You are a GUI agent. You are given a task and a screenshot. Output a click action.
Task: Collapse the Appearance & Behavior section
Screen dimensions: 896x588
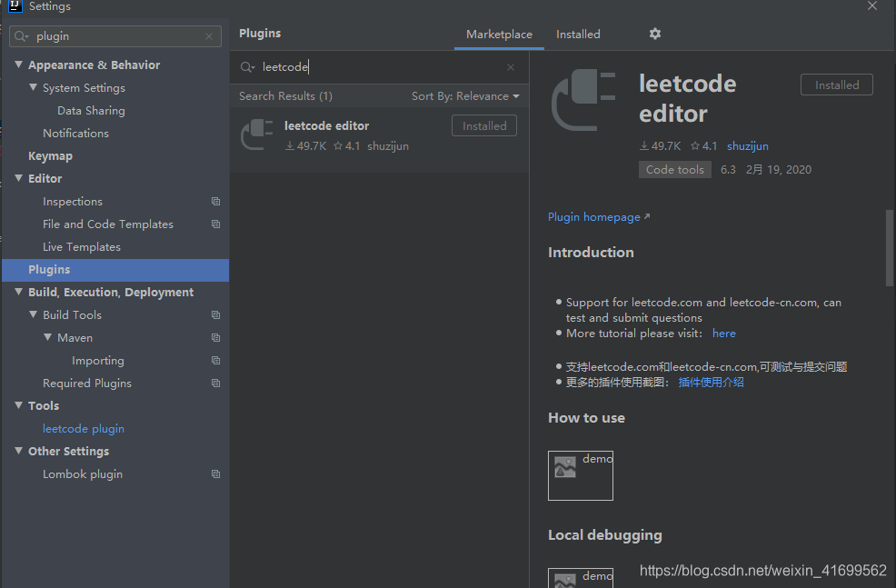click(18, 65)
